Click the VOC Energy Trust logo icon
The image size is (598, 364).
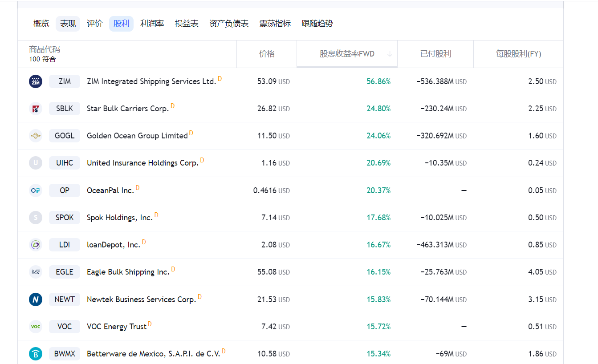36,326
